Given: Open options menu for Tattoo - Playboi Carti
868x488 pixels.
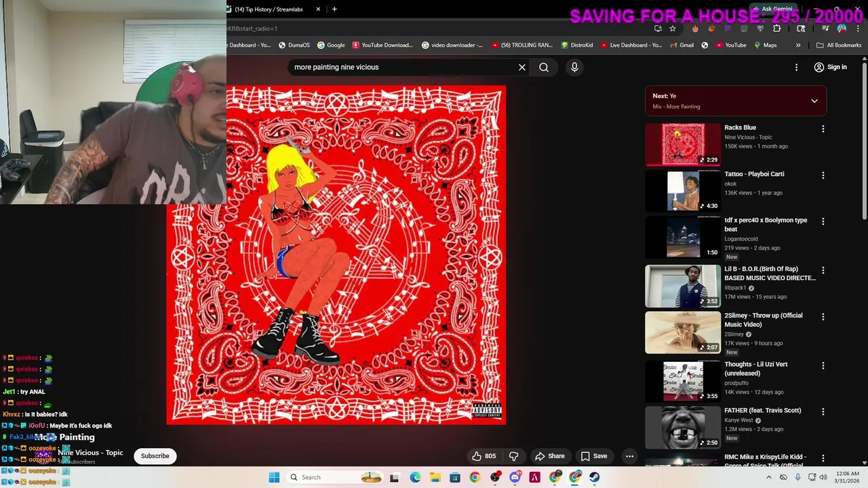Looking at the screenshot, I should click(823, 175).
